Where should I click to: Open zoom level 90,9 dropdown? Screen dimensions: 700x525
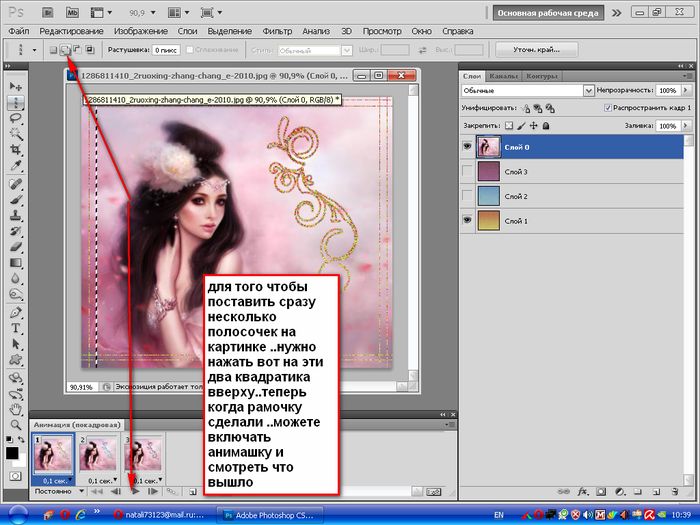coord(153,12)
